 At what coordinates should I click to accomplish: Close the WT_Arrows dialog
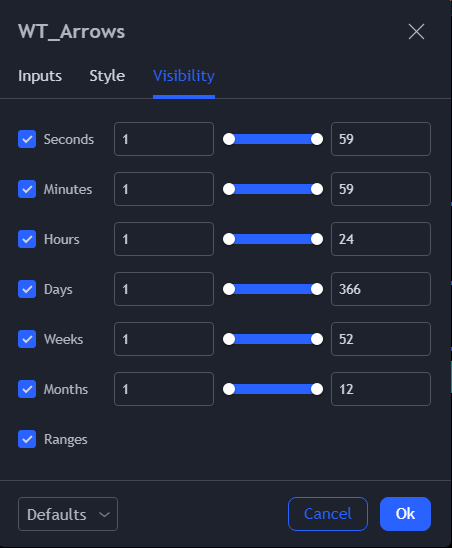coord(416,32)
